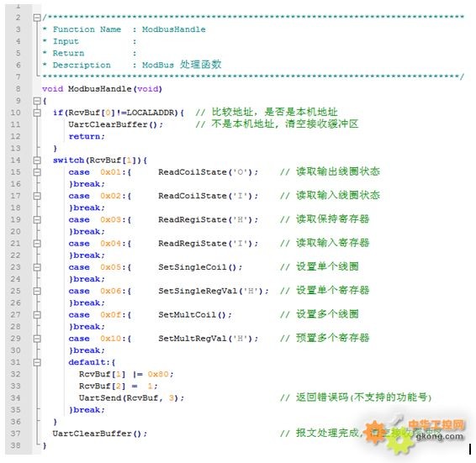Click line number 31 in the gutter

[x=15, y=362]
